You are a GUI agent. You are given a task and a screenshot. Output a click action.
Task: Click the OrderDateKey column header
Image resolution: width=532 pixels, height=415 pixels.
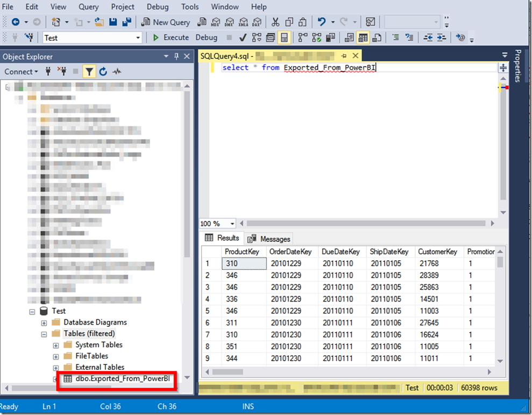[x=291, y=252]
